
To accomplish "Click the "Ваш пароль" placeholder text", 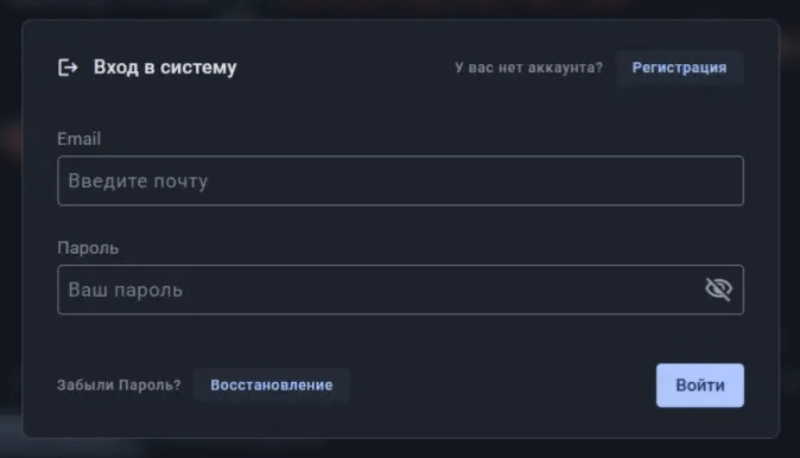I will click(x=125, y=291).
